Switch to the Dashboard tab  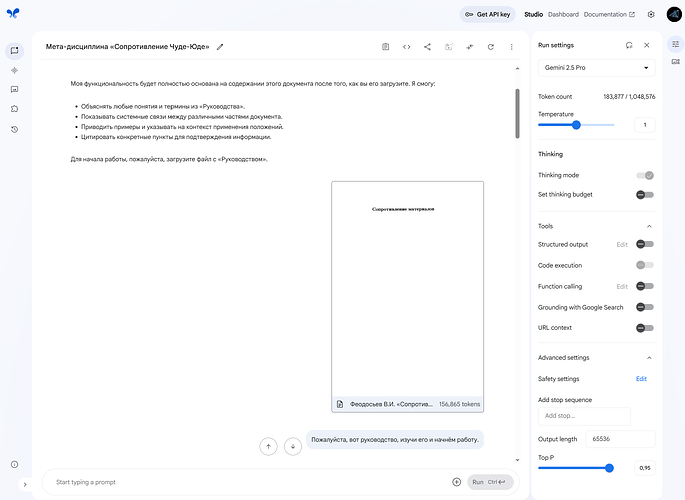pos(563,15)
